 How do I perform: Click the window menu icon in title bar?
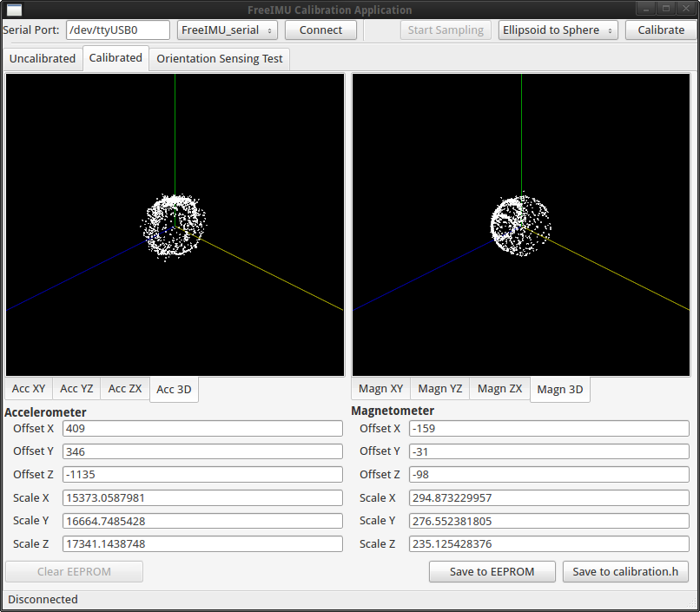14,10
